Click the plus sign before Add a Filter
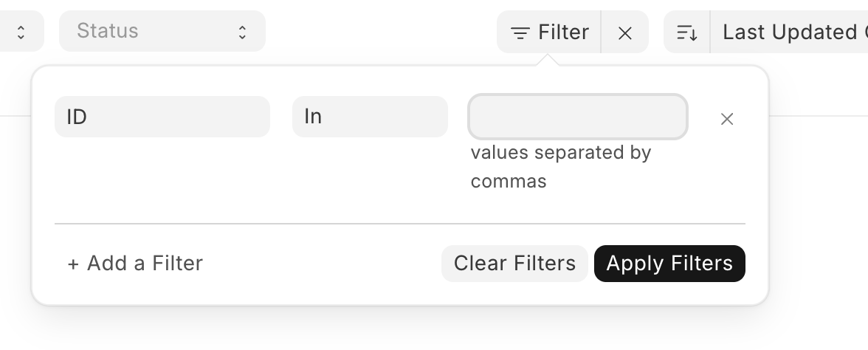Screen dimensions: 868x350 point(73,264)
